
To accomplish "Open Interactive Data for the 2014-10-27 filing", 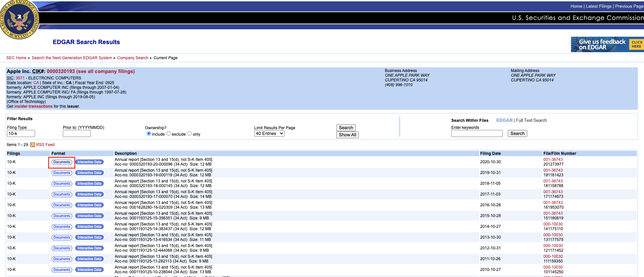I will pyautogui.click(x=89, y=227).
